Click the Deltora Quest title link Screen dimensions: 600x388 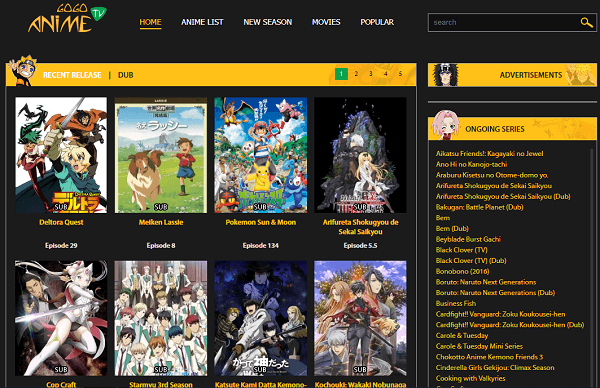[61, 222]
